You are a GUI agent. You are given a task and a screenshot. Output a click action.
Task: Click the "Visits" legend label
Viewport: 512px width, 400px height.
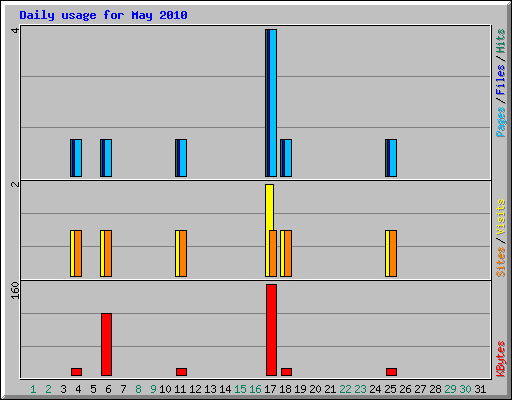[x=501, y=217]
